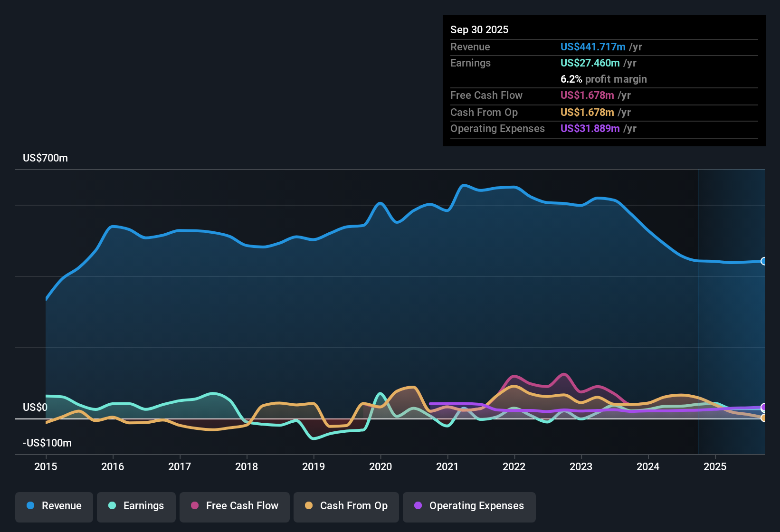Expand the Operating Expenses legend entry

click(469, 506)
